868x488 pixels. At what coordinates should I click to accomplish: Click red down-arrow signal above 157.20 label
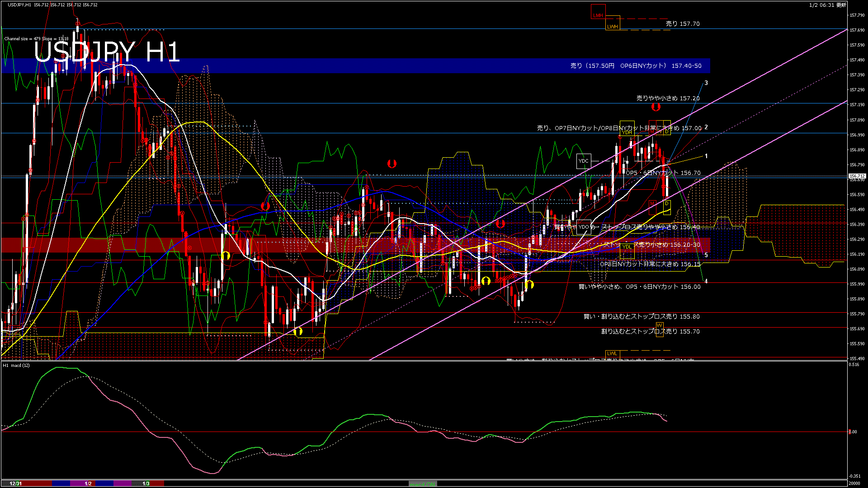point(656,107)
